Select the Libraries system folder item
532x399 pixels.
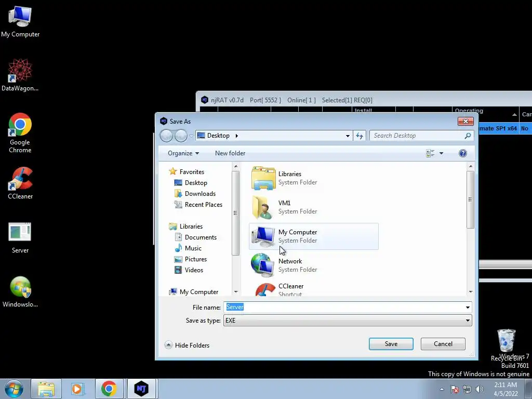click(x=313, y=178)
